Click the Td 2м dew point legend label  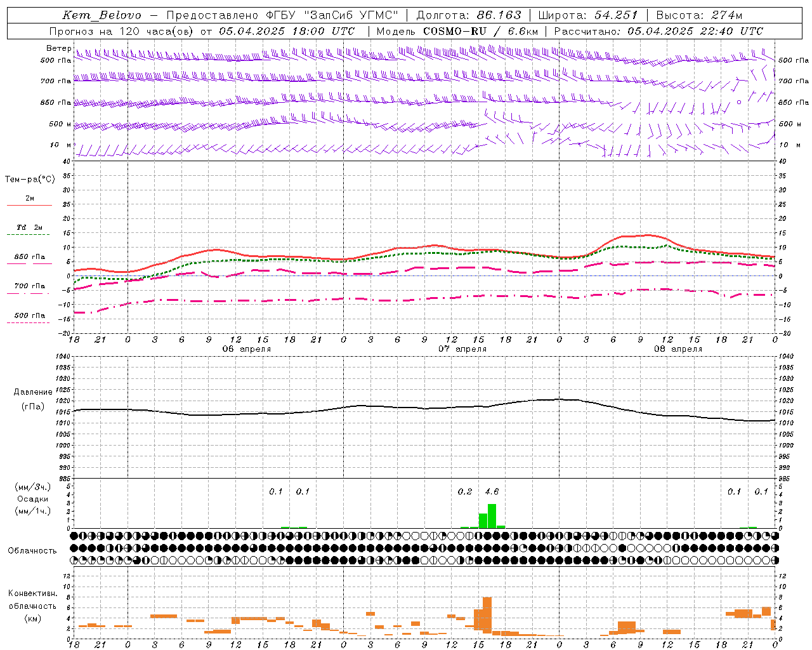tap(29, 227)
